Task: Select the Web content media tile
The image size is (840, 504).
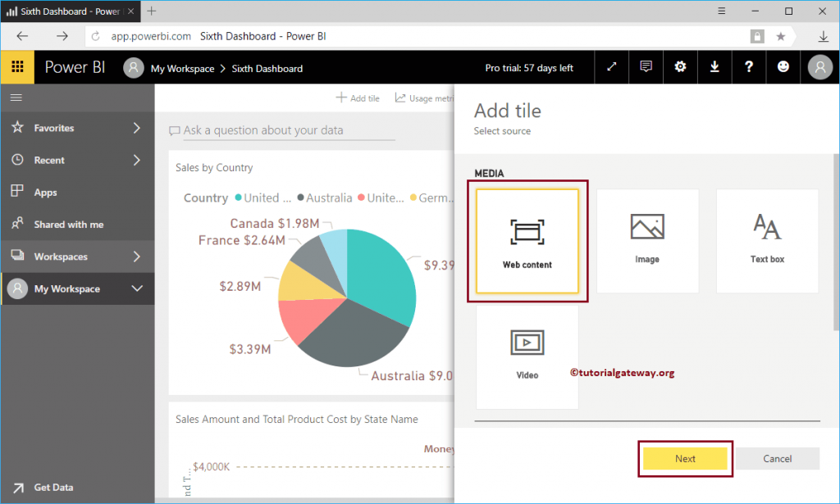Action: point(527,240)
